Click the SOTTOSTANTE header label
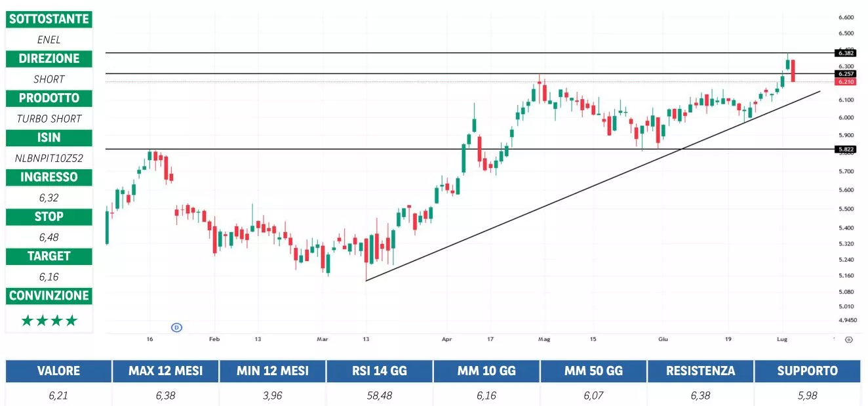 tap(49, 19)
